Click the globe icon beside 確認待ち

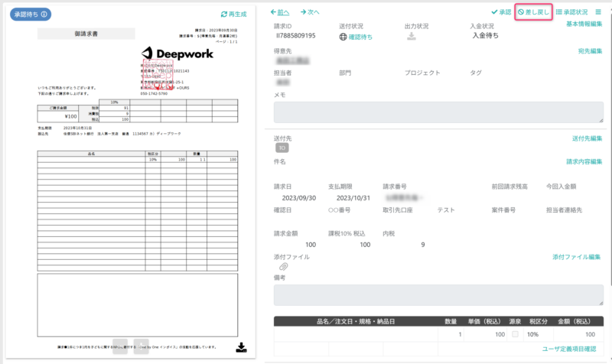point(343,37)
